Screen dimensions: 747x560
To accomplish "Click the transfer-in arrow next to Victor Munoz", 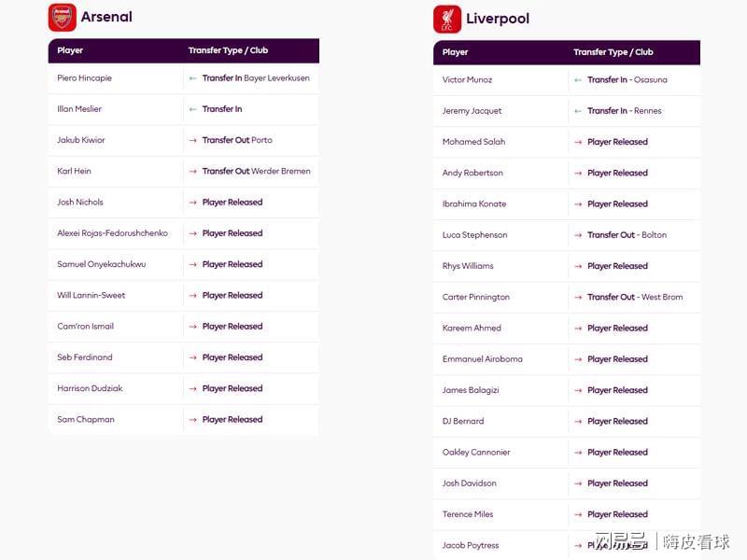I will click(x=578, y=80).
